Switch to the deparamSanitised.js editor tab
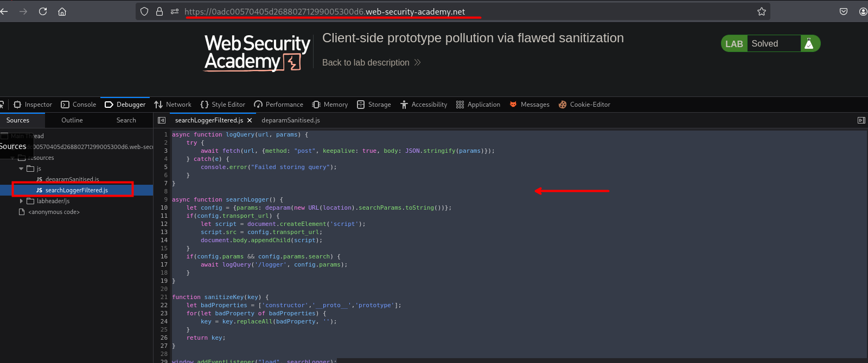The height and width of the screenshot is (363, 868). [x=290, y=120]
